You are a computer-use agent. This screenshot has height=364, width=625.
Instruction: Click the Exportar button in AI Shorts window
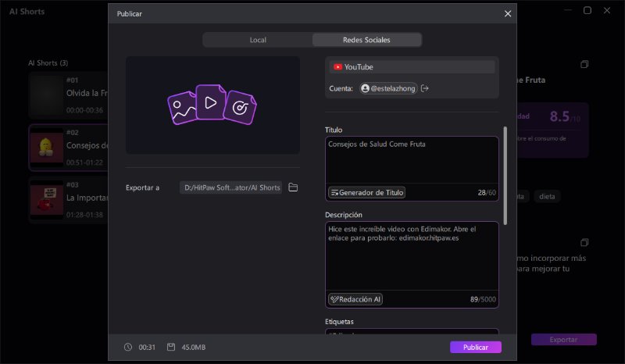563,340
